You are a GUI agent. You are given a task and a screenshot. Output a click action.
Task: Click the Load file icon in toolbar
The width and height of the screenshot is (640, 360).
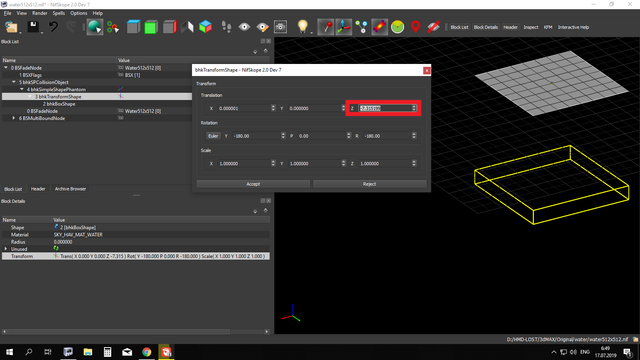point(11,27)
